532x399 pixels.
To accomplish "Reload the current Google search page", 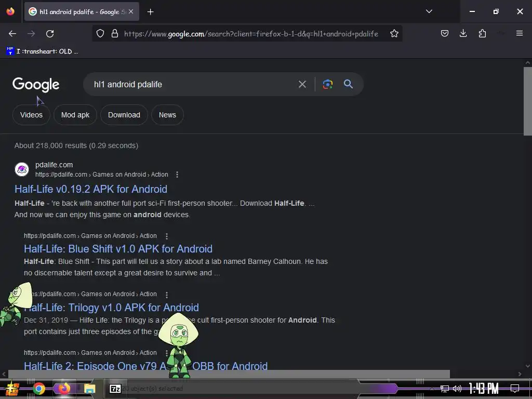I will [x=50, y=34].
